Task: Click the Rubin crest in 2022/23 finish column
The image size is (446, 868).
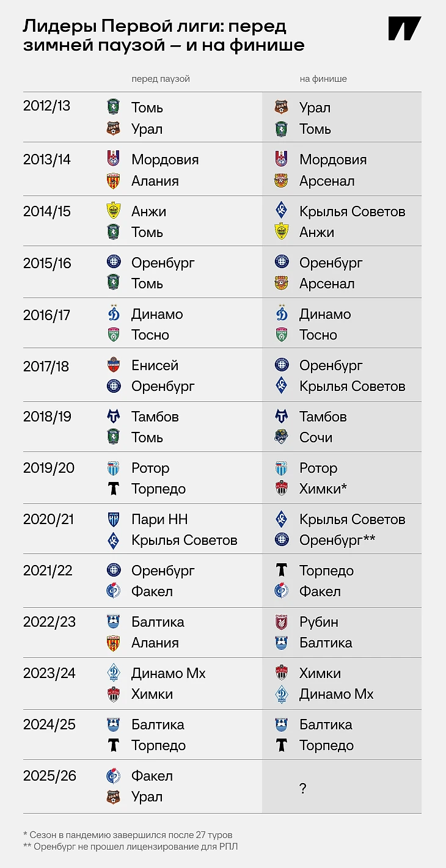Action: pos(282,622)
